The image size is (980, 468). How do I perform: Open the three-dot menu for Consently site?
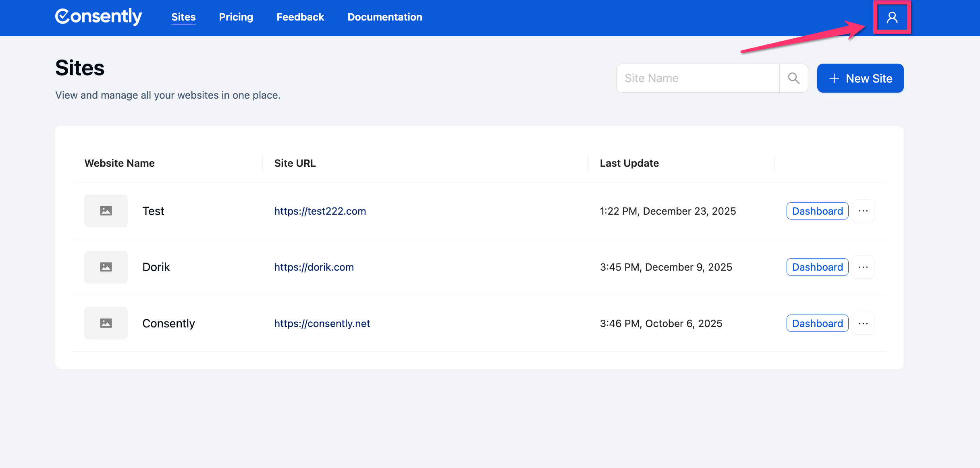[863, 323]
